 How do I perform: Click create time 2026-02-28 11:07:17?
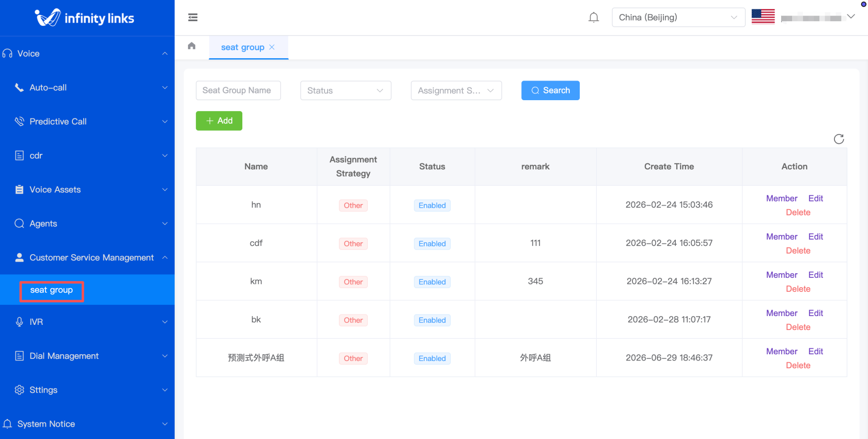[x=669, y=320]
